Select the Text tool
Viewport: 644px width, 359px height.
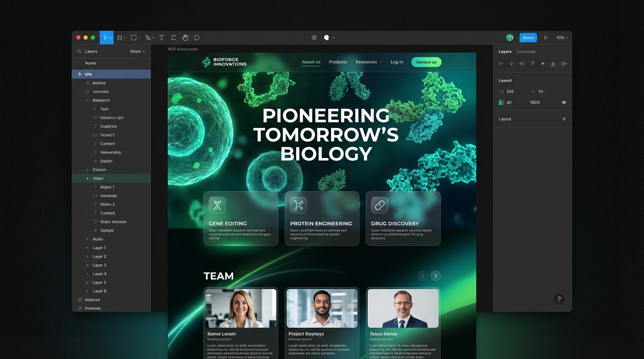(161, 38)
